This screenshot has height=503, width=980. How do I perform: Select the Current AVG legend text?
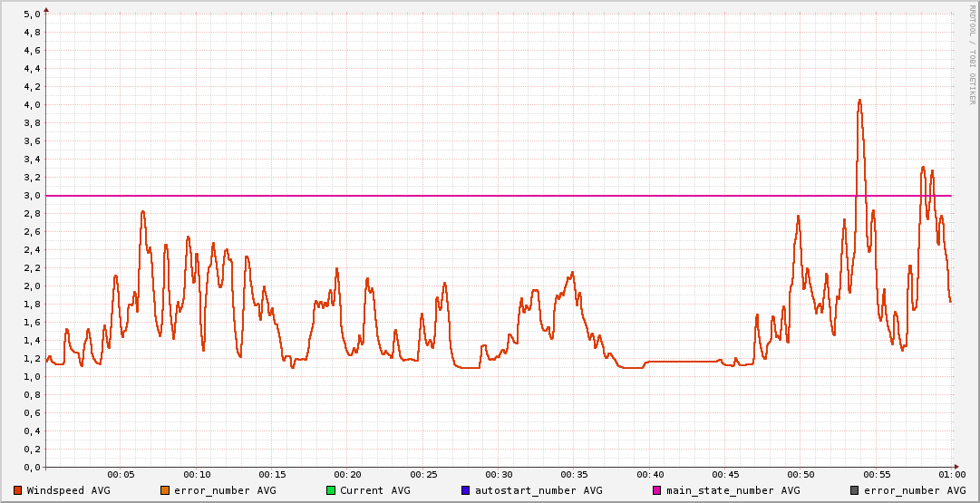[x=374, y=490]
